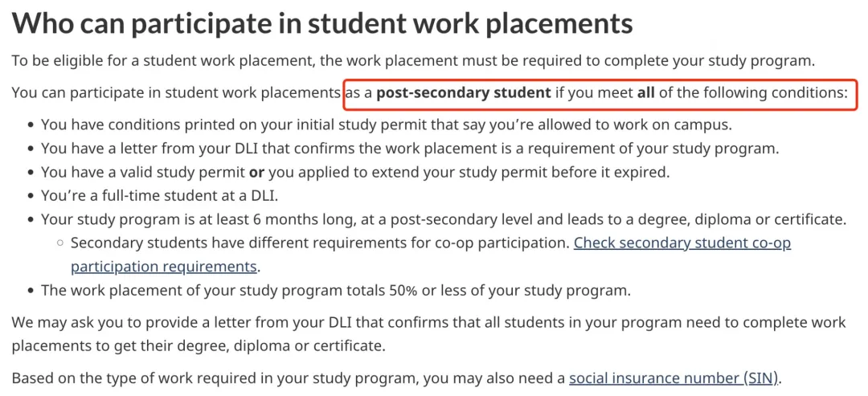Open the secondary student co-op participation requirements link
Image resolution: width=868 pixels, height=396 pixels.
click(682, 243)
